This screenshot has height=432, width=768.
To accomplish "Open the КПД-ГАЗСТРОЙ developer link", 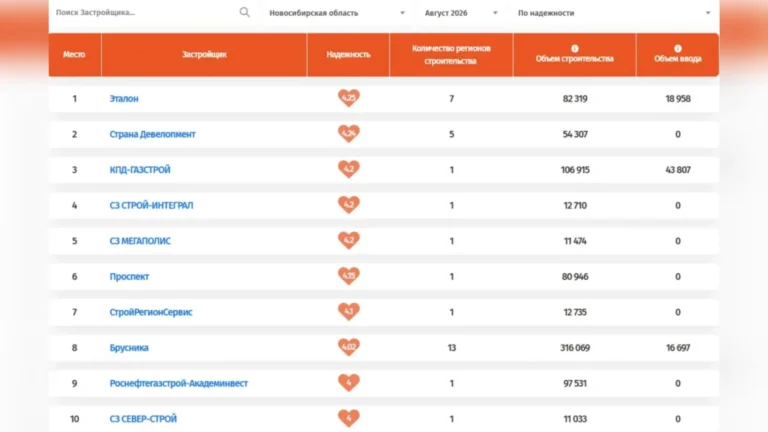I will click(140, 169).
